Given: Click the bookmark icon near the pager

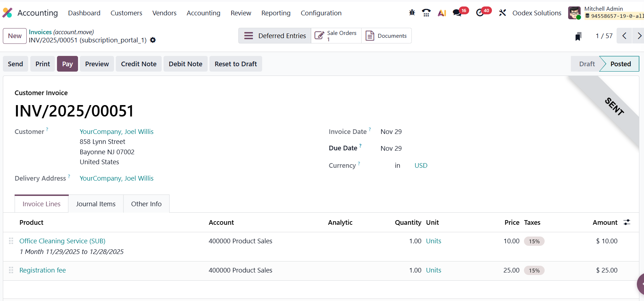Looking at the screenshot, I should click(578, 36).
